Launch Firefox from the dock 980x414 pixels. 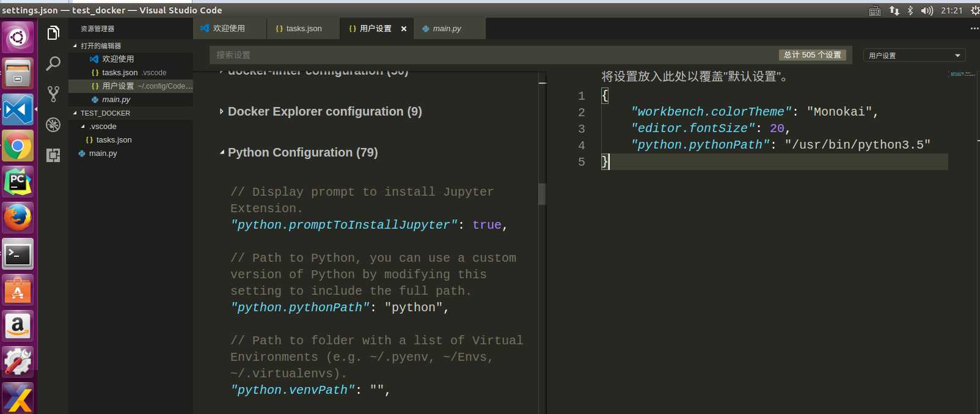click(x=18, y=218)
